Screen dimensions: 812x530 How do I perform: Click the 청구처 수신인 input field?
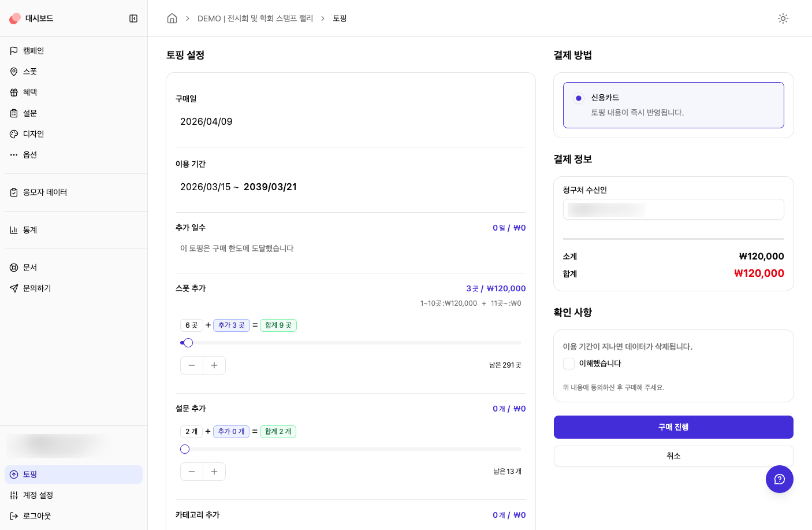(673, 209)
